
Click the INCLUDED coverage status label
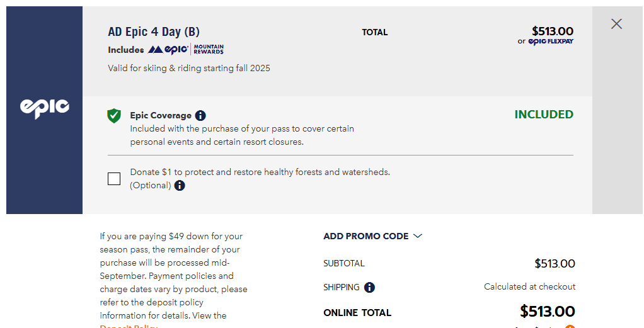point(544,114)
